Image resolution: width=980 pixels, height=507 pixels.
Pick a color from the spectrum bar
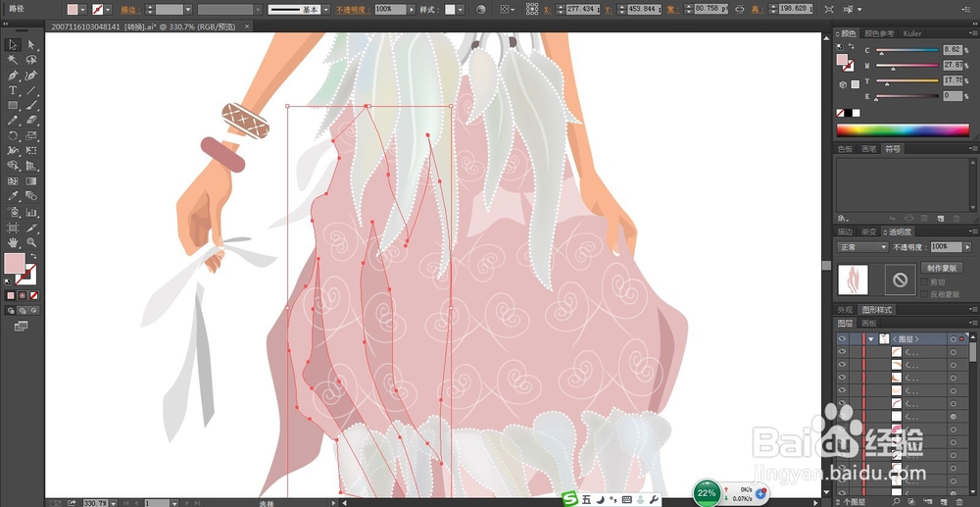click(904, 130)
